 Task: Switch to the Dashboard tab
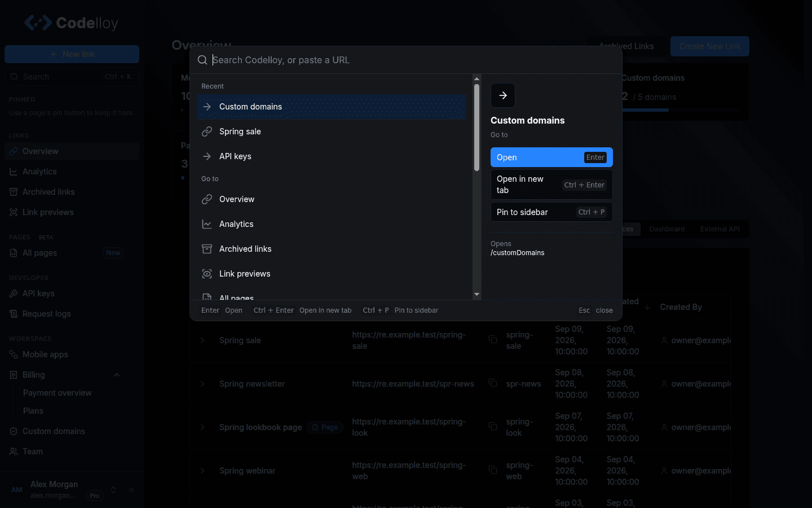pos(667,229)
